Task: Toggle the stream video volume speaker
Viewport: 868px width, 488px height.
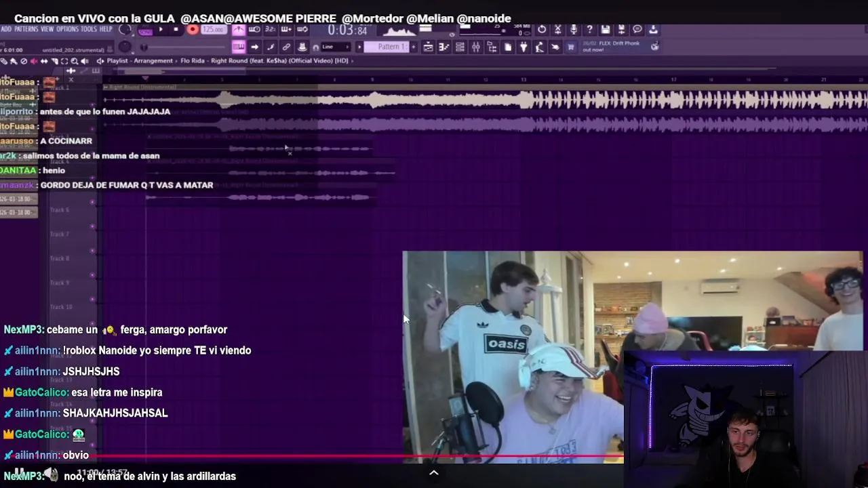Action: coord(51,472)
